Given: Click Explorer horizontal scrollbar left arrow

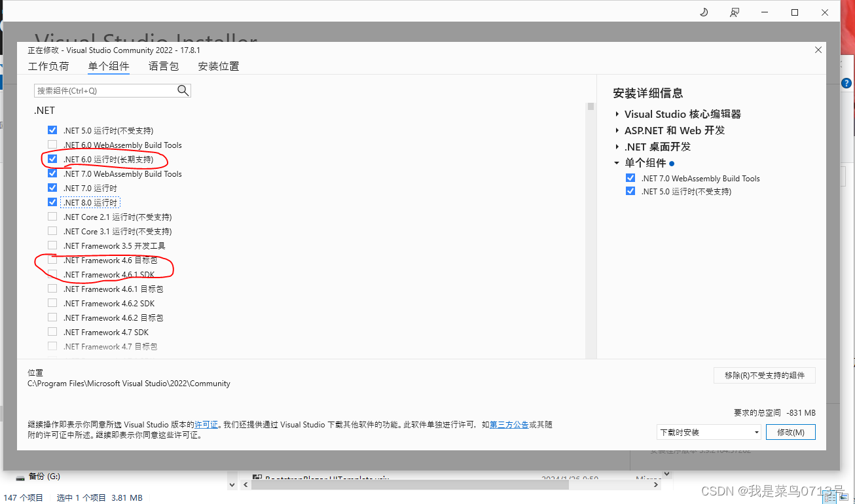Looking at the screenshot, I should pyautogui.click(x=246, y=484).
